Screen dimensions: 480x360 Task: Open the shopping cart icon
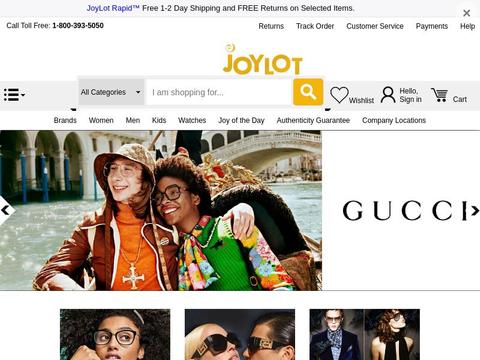click(x=439, y=95)
